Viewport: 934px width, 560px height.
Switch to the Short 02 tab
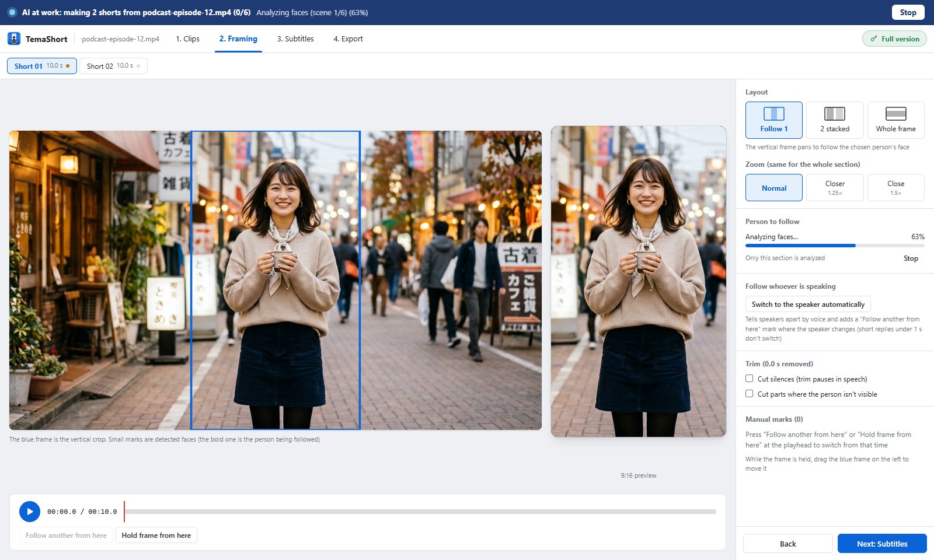(113, 66)
